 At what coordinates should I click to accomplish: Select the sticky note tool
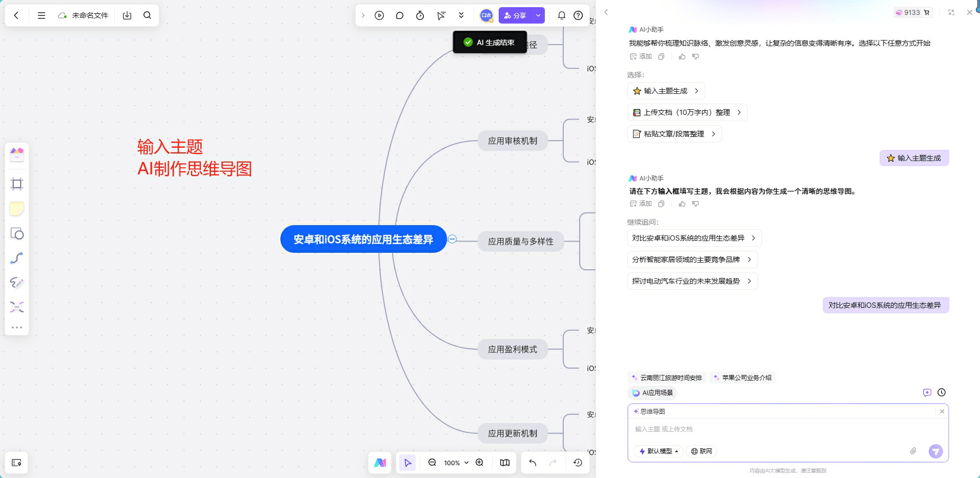tap(17, 208)
